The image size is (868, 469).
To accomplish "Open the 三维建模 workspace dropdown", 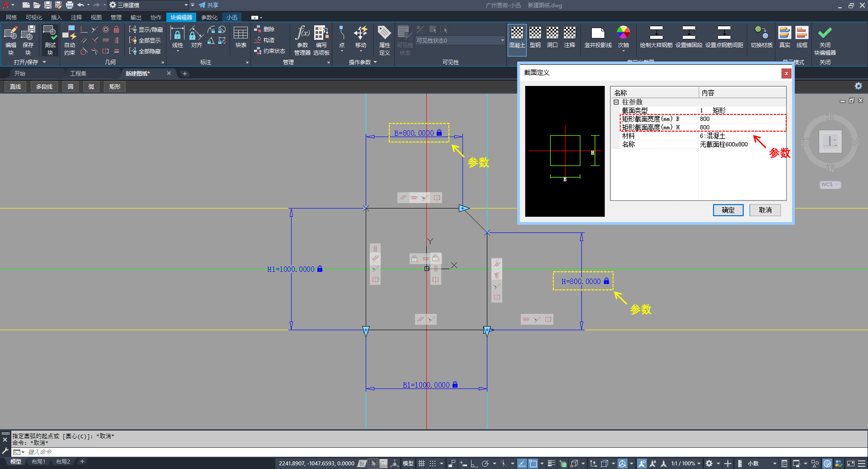I will tap(149, 5).
